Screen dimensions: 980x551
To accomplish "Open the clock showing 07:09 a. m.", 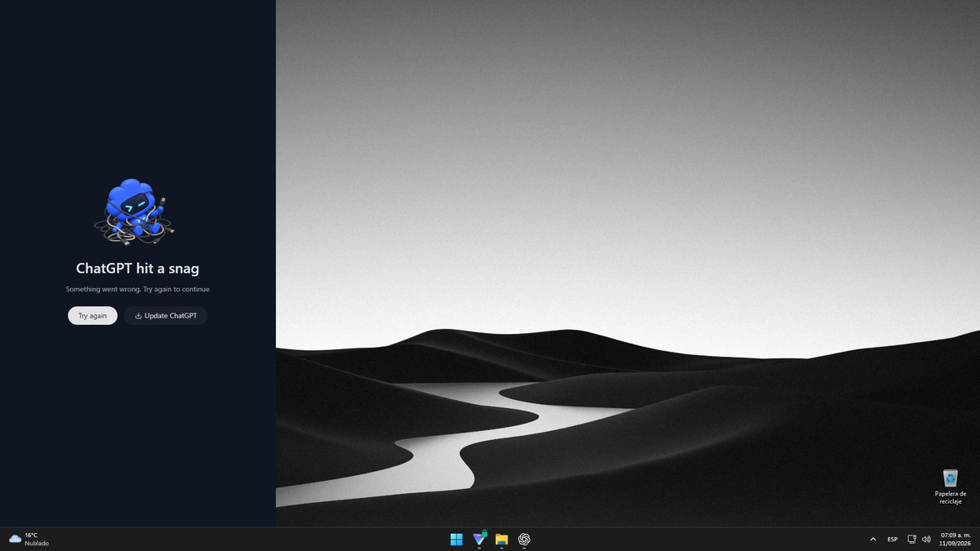I will (954, 539).
